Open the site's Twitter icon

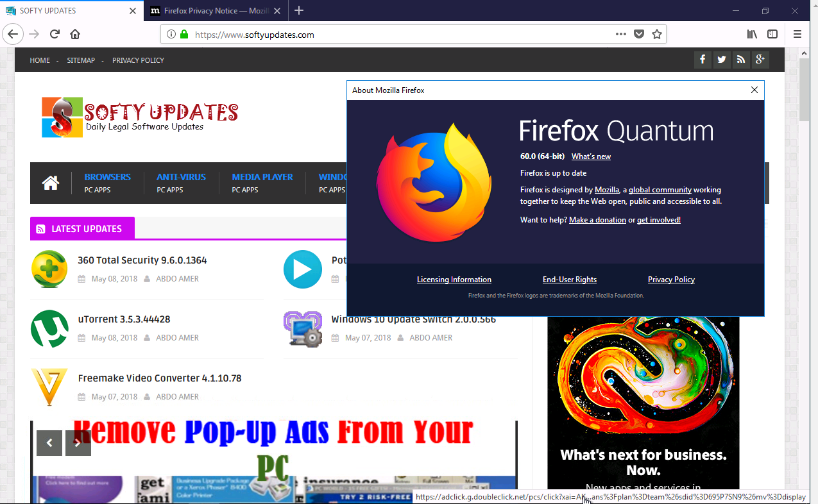point(722,60)
